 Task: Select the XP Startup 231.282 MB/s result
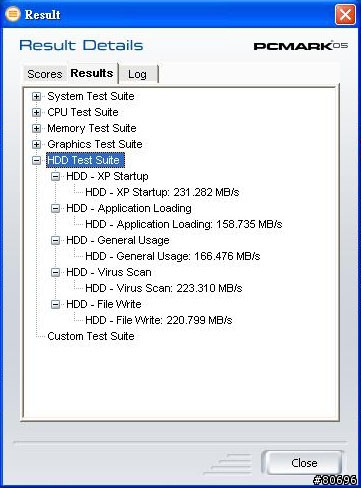(x=162, y=192)
